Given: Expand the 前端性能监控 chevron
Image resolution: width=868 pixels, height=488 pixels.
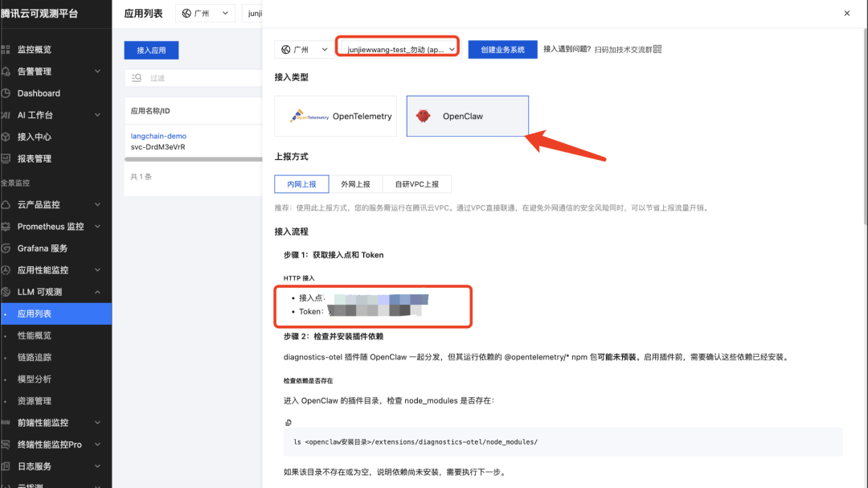Looking at the screenshot, I should click(97, 422).
